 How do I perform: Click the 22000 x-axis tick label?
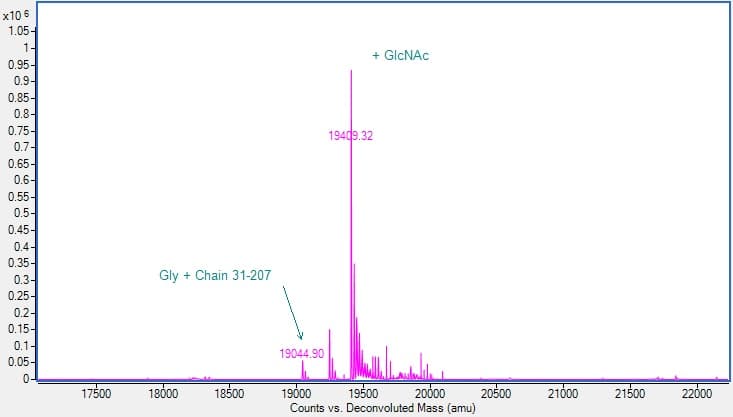coord(697,394)
